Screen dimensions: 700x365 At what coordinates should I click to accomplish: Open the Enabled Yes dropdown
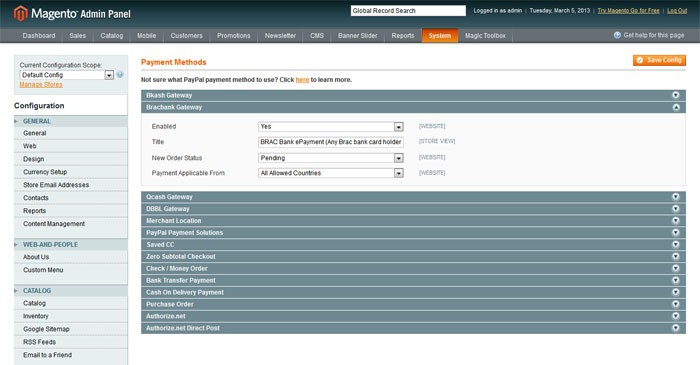(x=331, y=127)
